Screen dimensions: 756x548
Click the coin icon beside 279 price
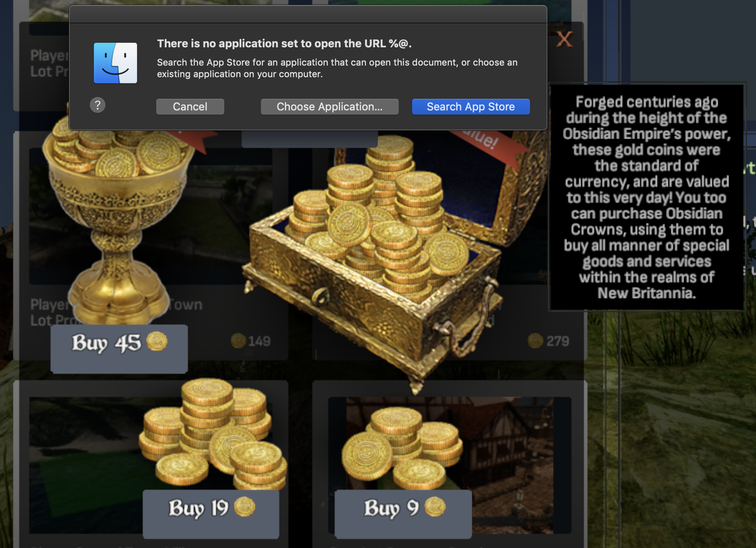535,341
